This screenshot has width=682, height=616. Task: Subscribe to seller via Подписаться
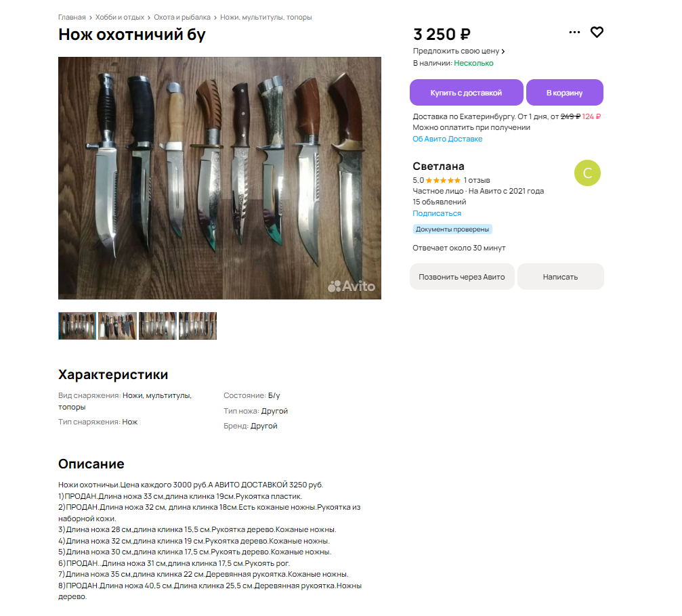[437, 213]
